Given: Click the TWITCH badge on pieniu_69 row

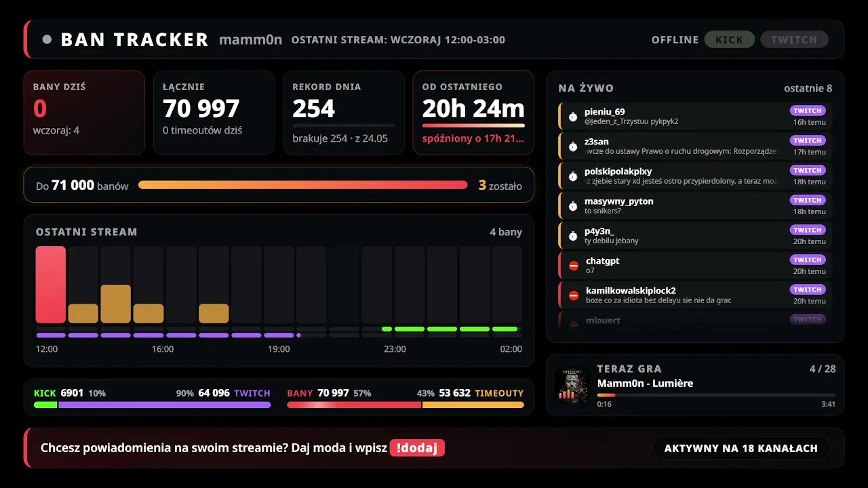Looking at the screenshot, I should click(x=808, y=110).
